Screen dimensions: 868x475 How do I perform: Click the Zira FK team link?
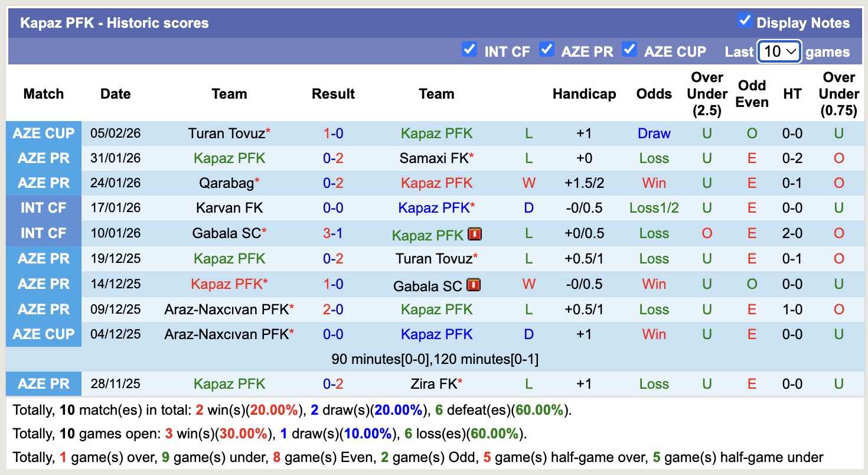[434, 384]
